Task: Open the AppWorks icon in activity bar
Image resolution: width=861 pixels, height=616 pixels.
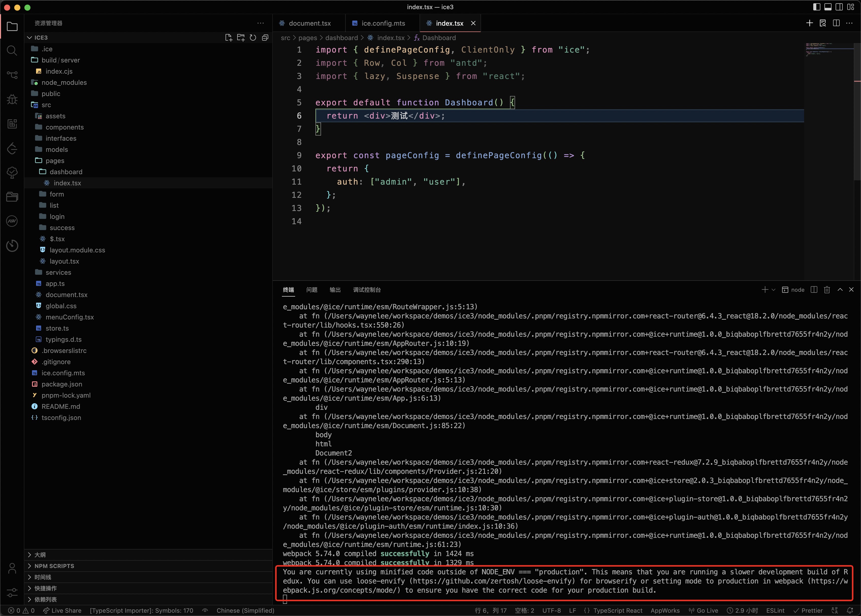Action: coord(12,221)
